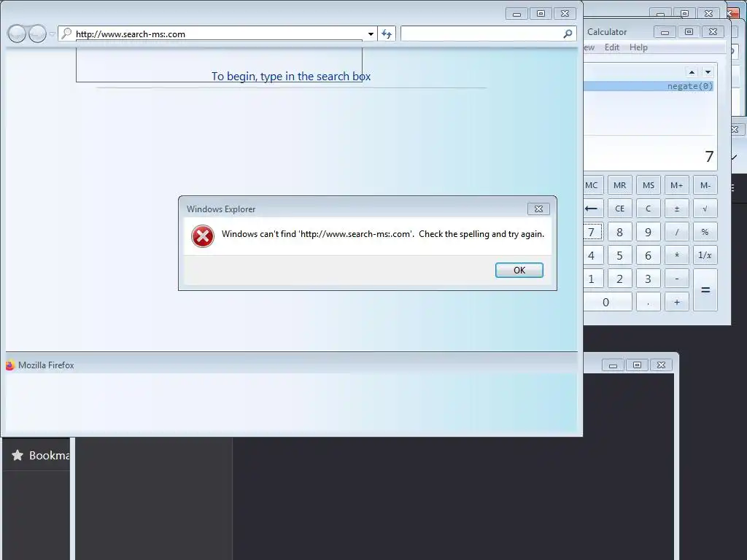The width and height of the screenshot is (747, 560).
Task: Refresh the Explorer location
Action: tap(387, 34)
